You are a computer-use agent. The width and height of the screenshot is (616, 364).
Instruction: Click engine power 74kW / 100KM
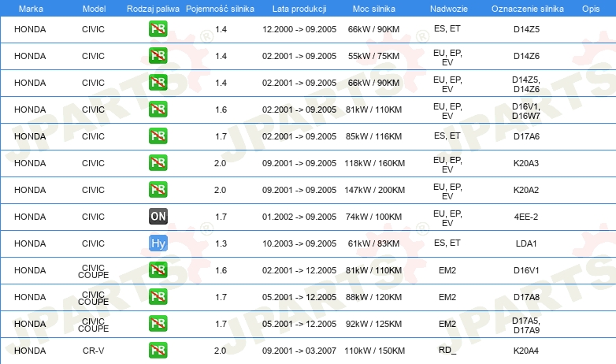(x=373, y=217)
